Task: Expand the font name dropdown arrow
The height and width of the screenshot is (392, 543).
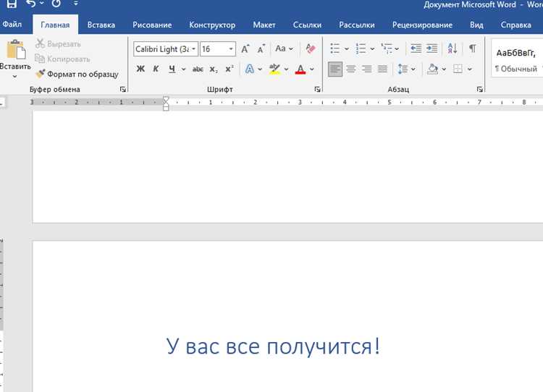Action: point(194,49)
